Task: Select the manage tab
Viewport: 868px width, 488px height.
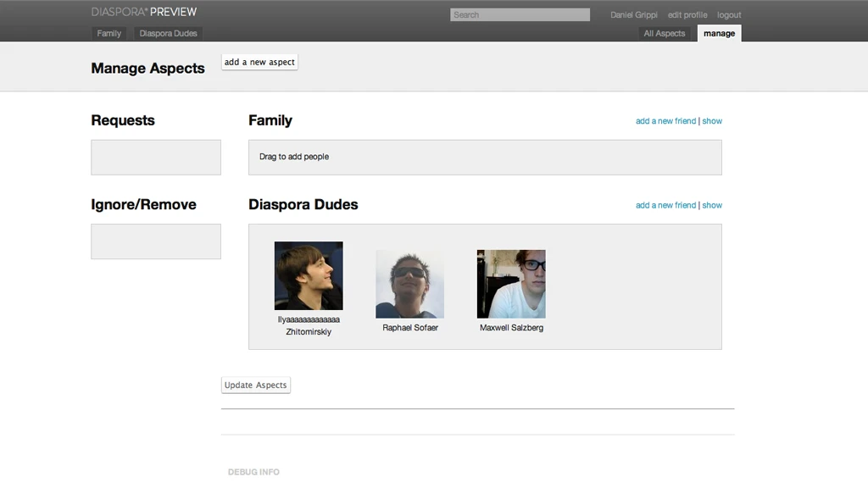Action: click(x=719, y=33)
